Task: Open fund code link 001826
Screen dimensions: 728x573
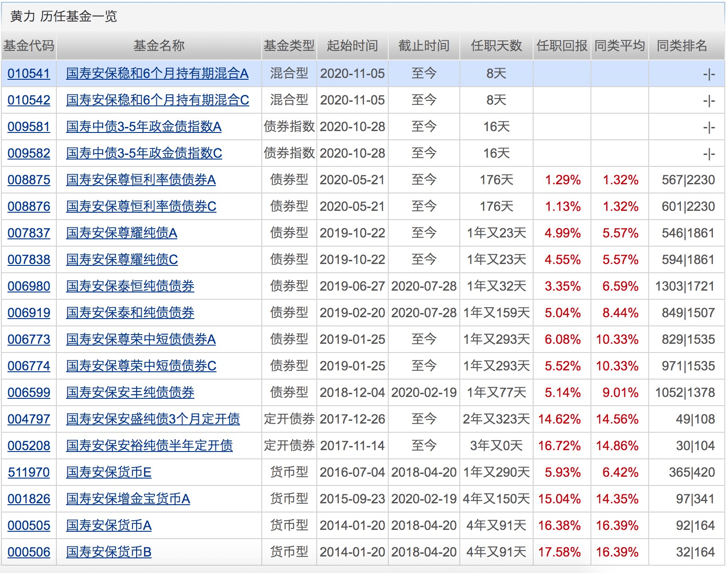Action: pos(28,499)
